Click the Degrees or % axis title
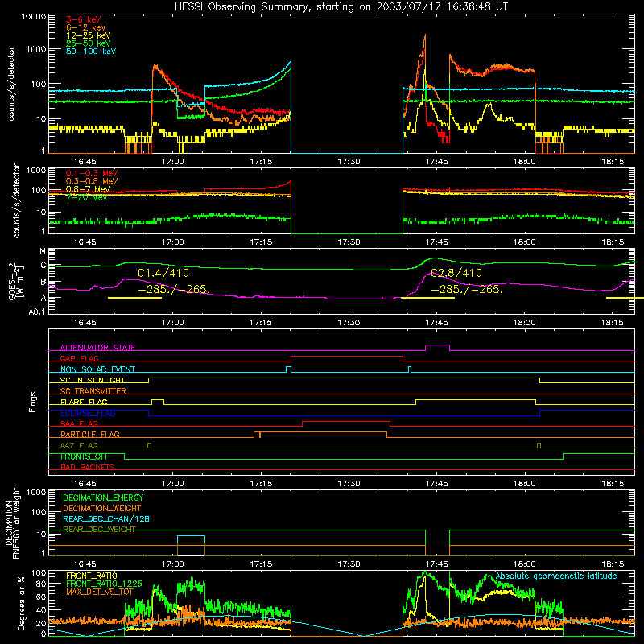The image size is (644, 644). click(x=20, y=603)
